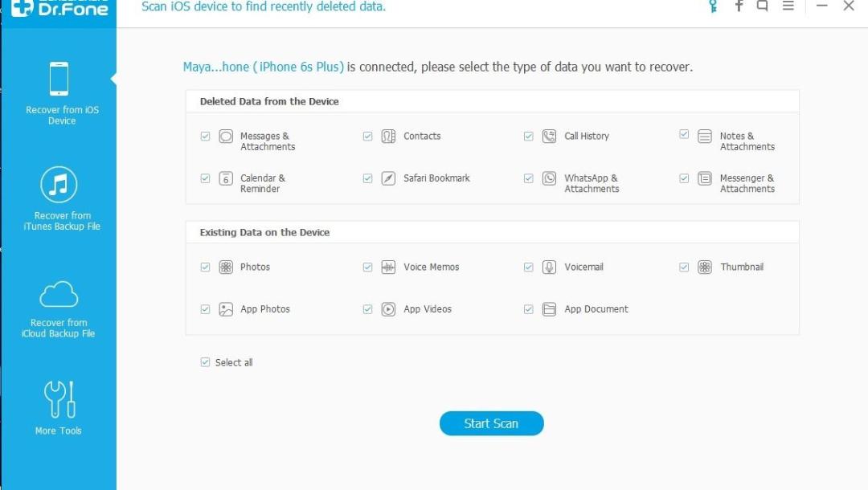Click the key registration icon in title bar
The width and height of the screenshot is (868, 490).
(713, 6)
